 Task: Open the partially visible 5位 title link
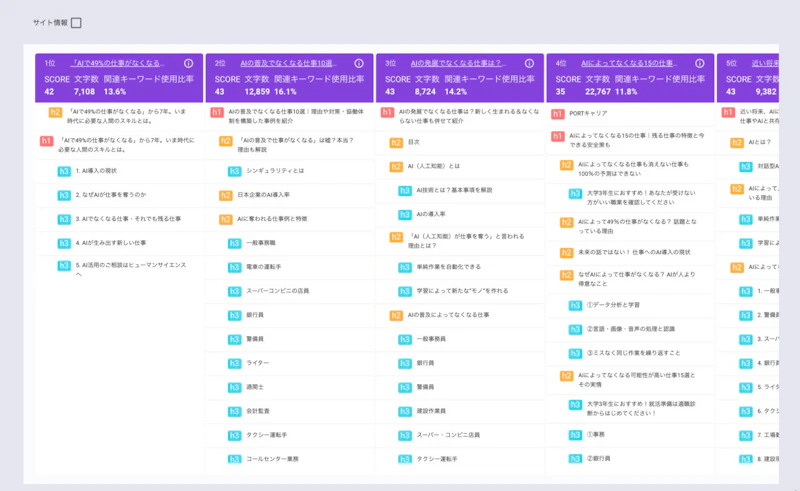[x=765, y=63]
